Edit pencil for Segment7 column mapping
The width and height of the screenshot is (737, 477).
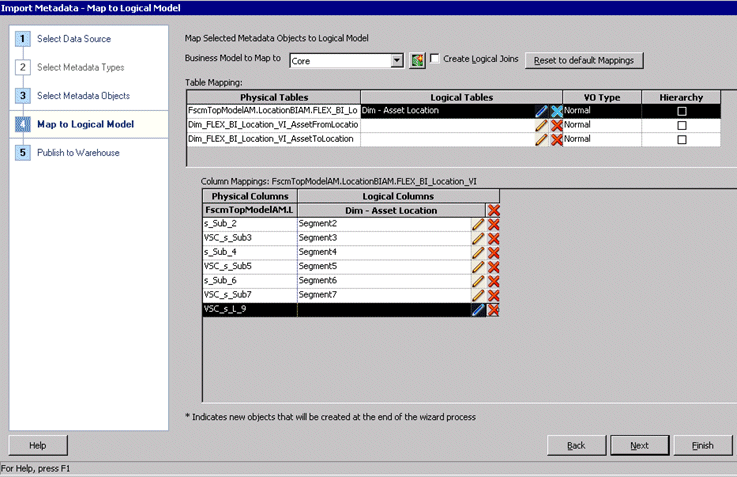click(478, 295)
